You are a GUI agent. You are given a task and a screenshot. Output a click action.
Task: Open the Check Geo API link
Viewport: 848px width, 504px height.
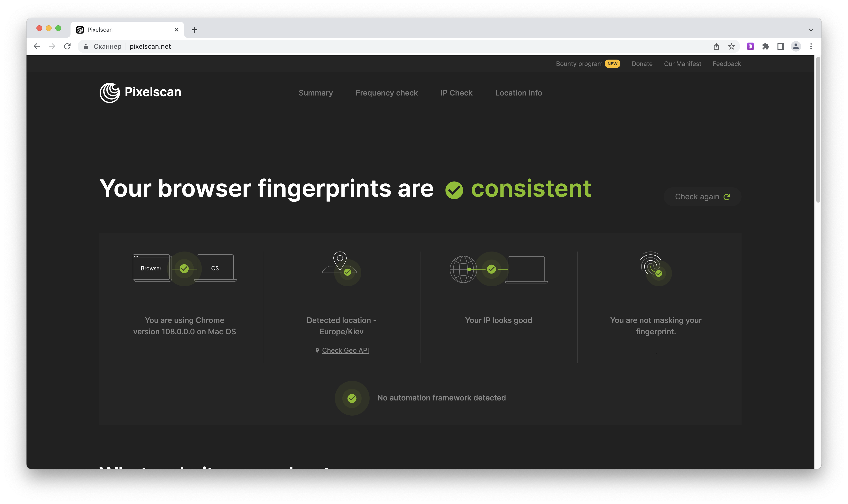coord(345,351)
